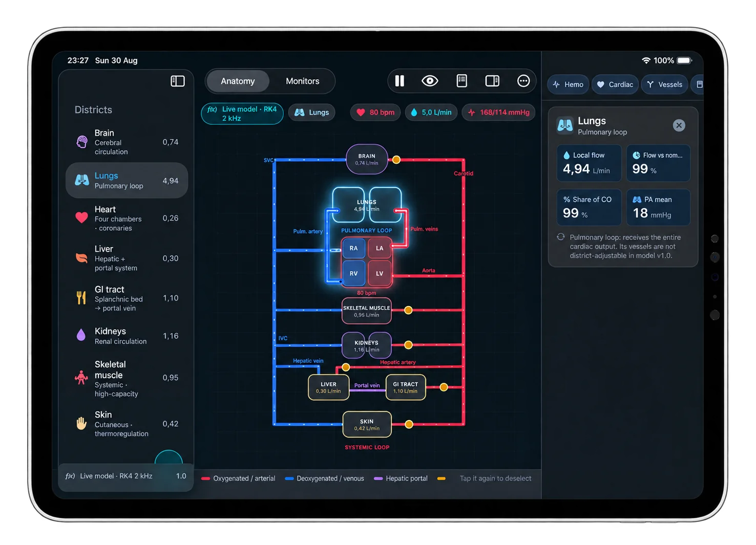The image size is (756, 545).
Task: Tap the purple Hepatic portal legend entry
Action: coord(401,478)
